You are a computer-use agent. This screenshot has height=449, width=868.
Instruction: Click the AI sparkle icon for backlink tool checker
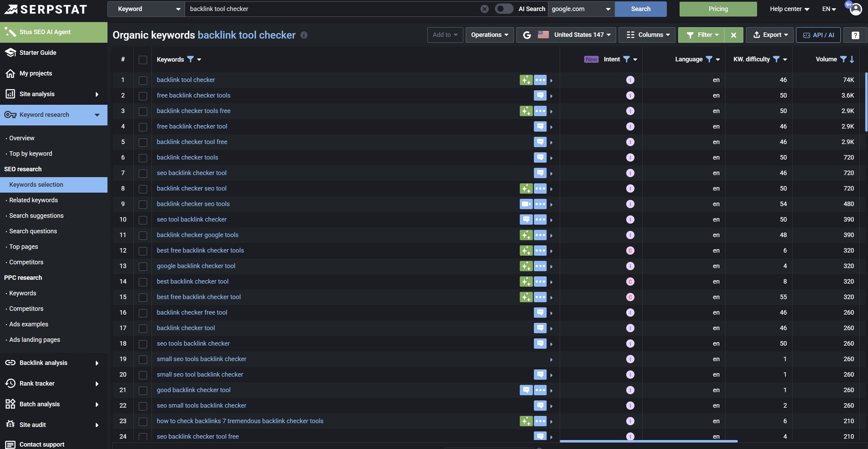tap(526, 80)
